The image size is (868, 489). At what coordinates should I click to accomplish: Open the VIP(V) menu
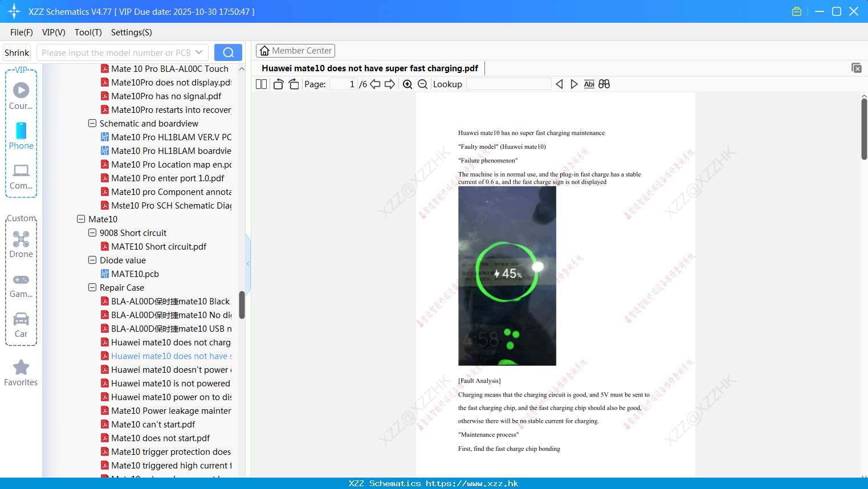point(54,32)
